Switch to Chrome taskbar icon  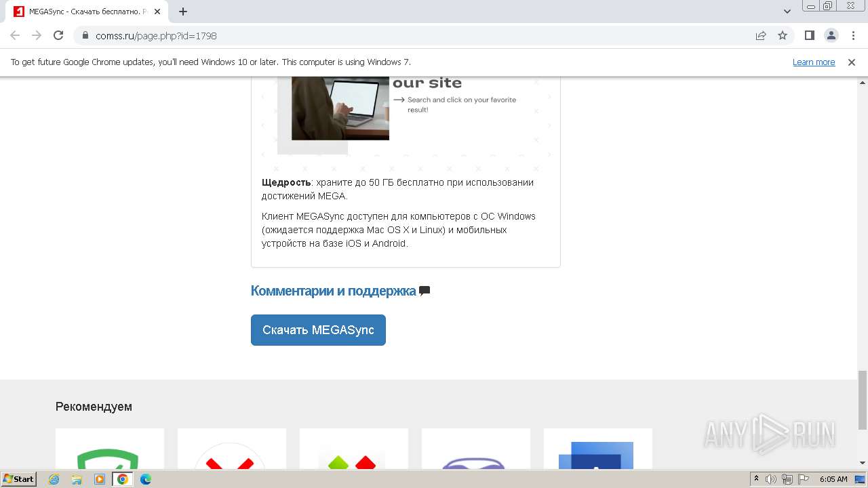pos(123,479)
